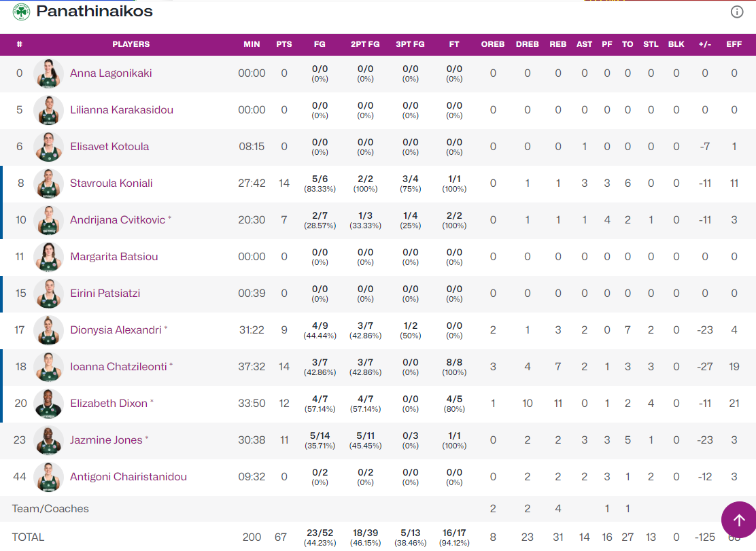
Task: Click Cvitkovic's 2/7 field goals cell
Action: click(320, 220)
